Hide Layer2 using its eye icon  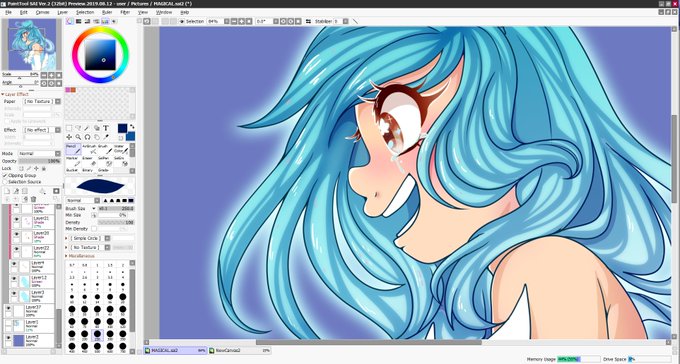(x=8, y=338)
